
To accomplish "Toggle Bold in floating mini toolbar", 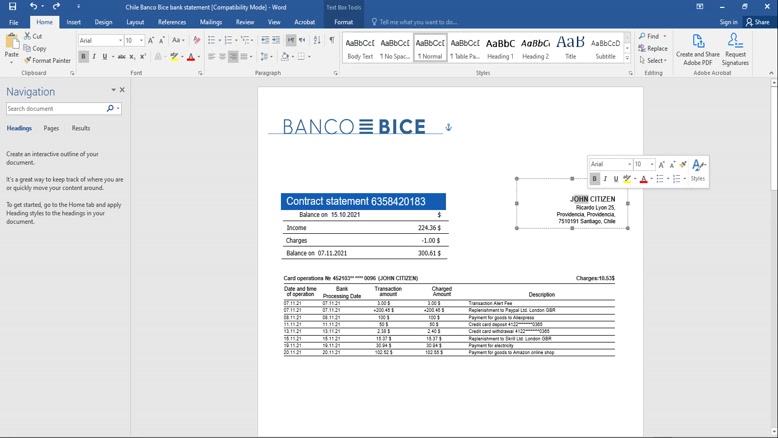I will [594, 179].
